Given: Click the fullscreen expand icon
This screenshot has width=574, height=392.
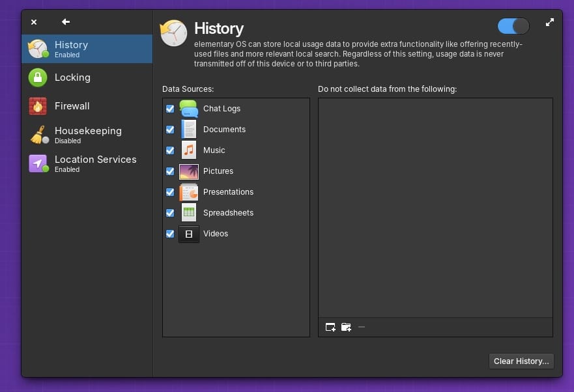Looking at the screenshot, I should pyautogui.click(x=549, y=21).
